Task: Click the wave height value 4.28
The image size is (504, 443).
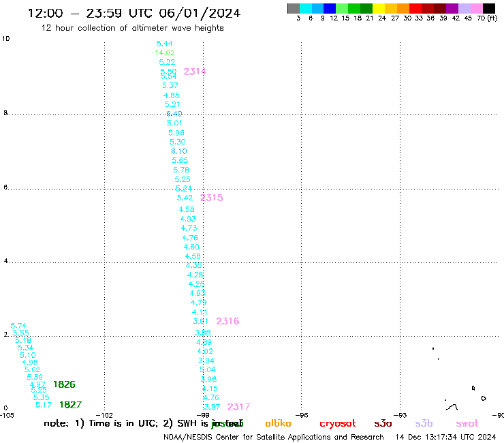Action: click(195, 275)
